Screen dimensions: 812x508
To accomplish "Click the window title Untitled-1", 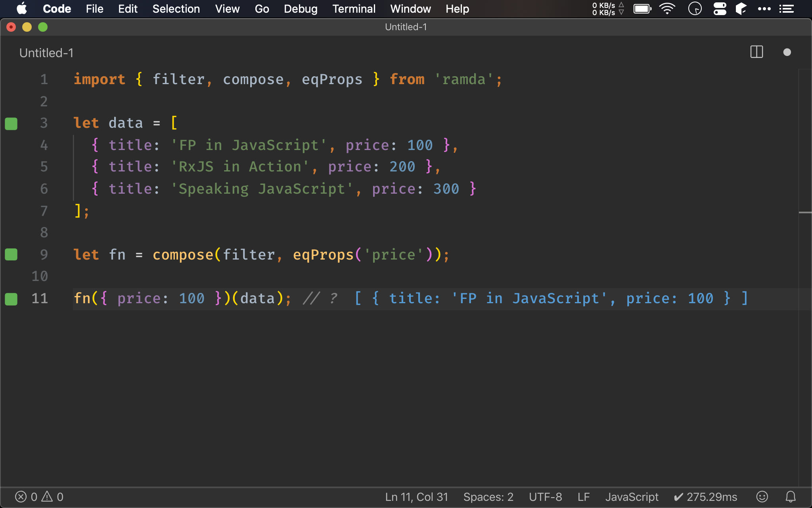I will [x=406, y=27].
